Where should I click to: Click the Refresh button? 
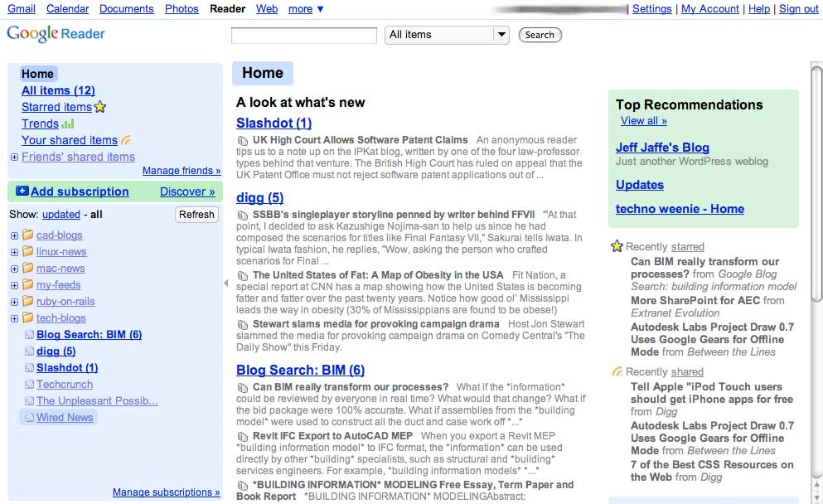tap(196, 214)
